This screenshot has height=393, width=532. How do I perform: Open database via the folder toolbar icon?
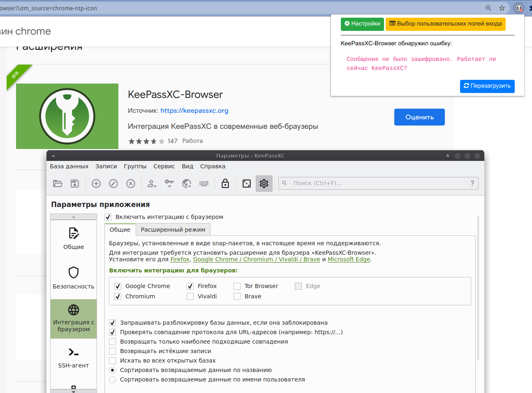click(58, 184)
